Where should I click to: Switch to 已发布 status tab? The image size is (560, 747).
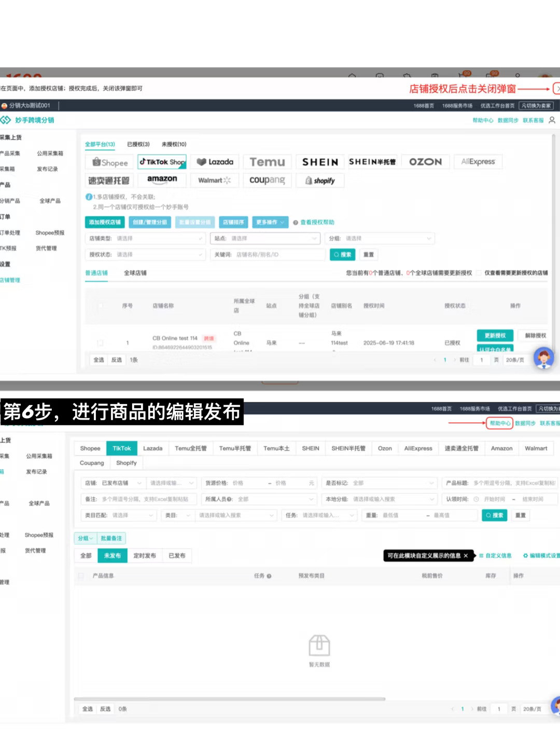177,556
